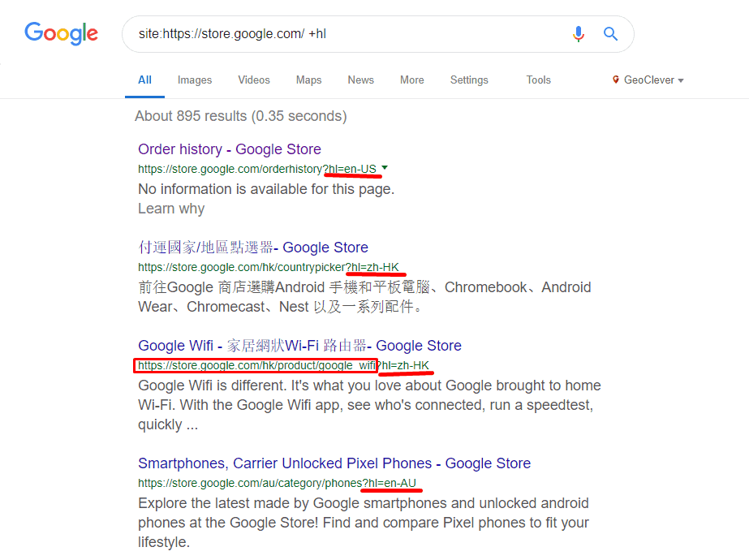
Task: Switch to the News results tab
Action: [x=360, y=80]
